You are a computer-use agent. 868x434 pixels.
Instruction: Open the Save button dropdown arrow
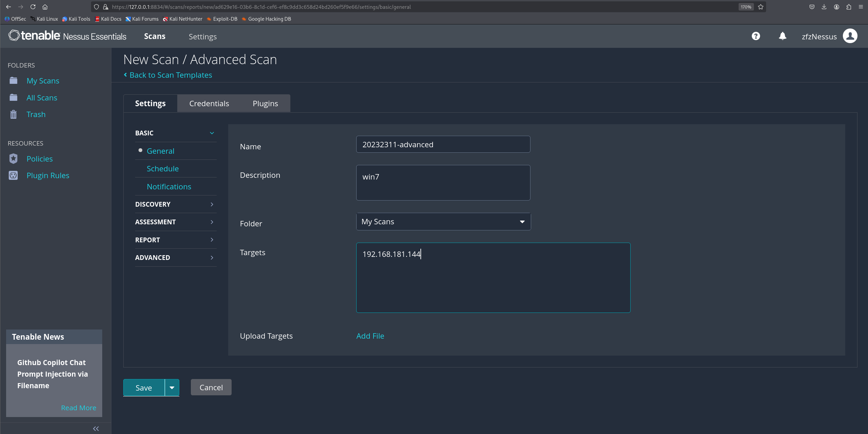coord(172,388)
